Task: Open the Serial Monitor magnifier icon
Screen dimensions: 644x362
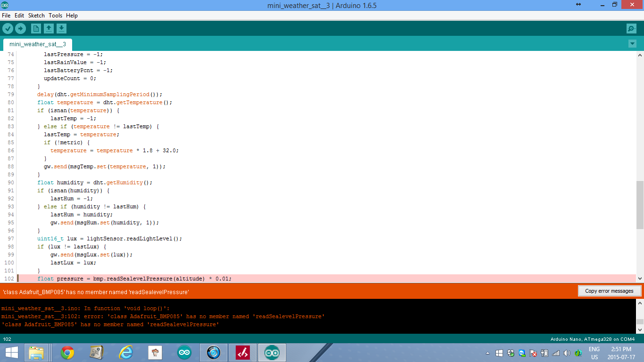Action: click(631, 29)
